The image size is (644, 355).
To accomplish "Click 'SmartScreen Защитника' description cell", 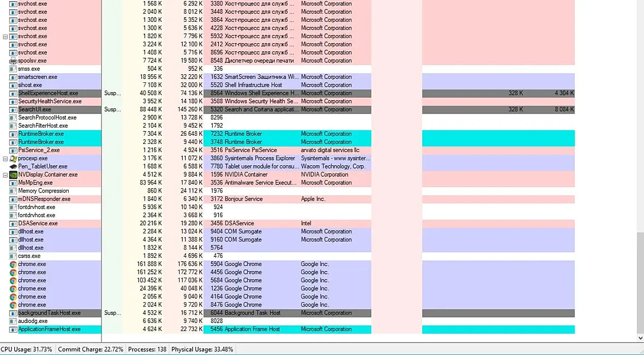I will (x=262, y=77).
